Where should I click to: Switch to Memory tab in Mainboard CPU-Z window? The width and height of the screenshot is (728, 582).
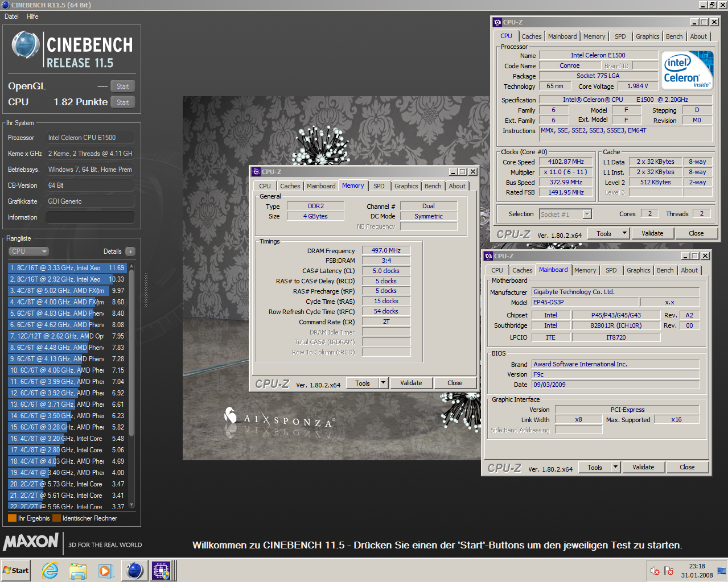tap(585, 270)
